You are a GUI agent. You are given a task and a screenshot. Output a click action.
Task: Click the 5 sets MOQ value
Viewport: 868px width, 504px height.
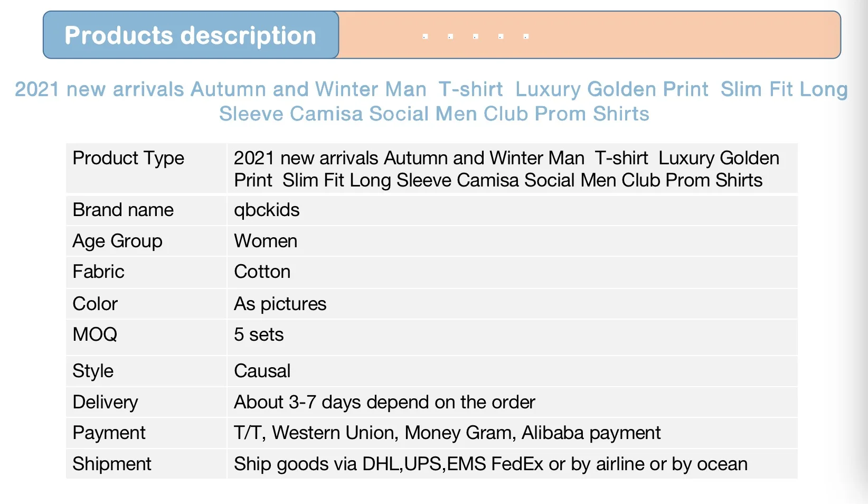pyautogui.click(x=259, y=334)
